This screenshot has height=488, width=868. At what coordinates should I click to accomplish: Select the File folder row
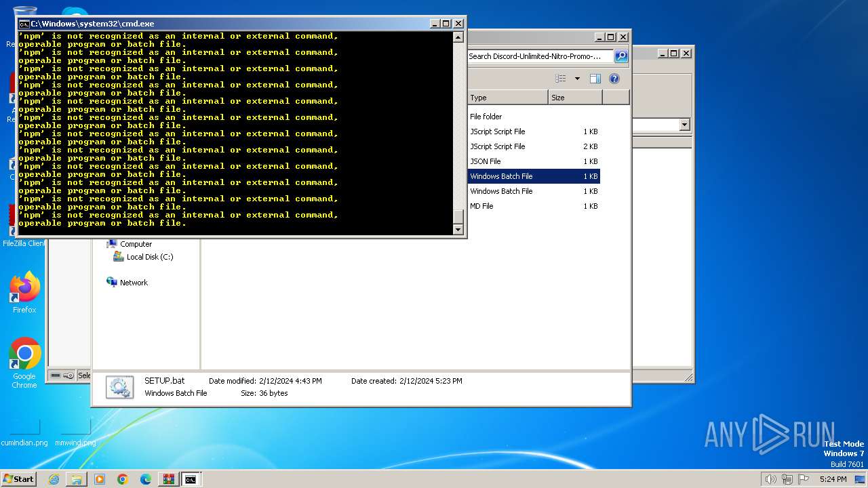pos(534,117)
